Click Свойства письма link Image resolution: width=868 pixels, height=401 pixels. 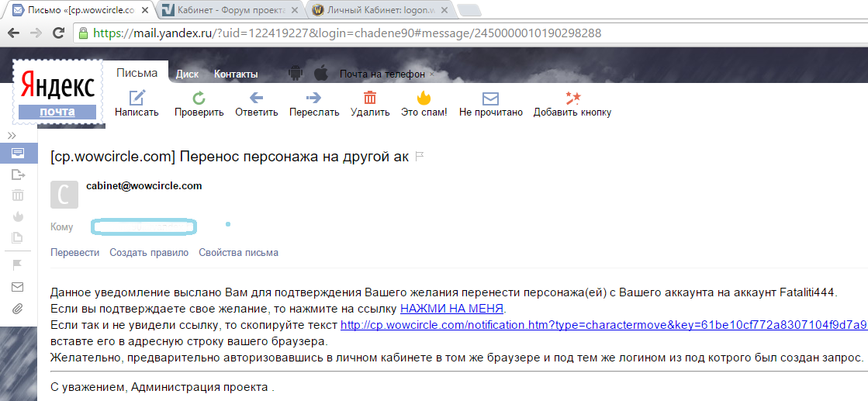pyautogui.click(x=239, y=253)
